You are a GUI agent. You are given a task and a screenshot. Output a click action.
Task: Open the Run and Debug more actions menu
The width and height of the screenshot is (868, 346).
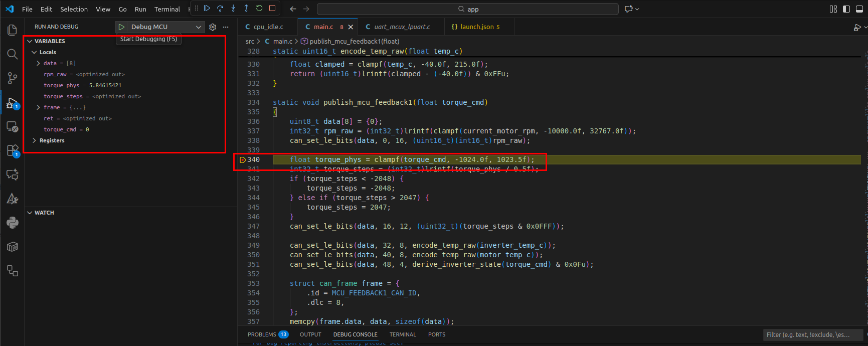[x=226, y=27]
